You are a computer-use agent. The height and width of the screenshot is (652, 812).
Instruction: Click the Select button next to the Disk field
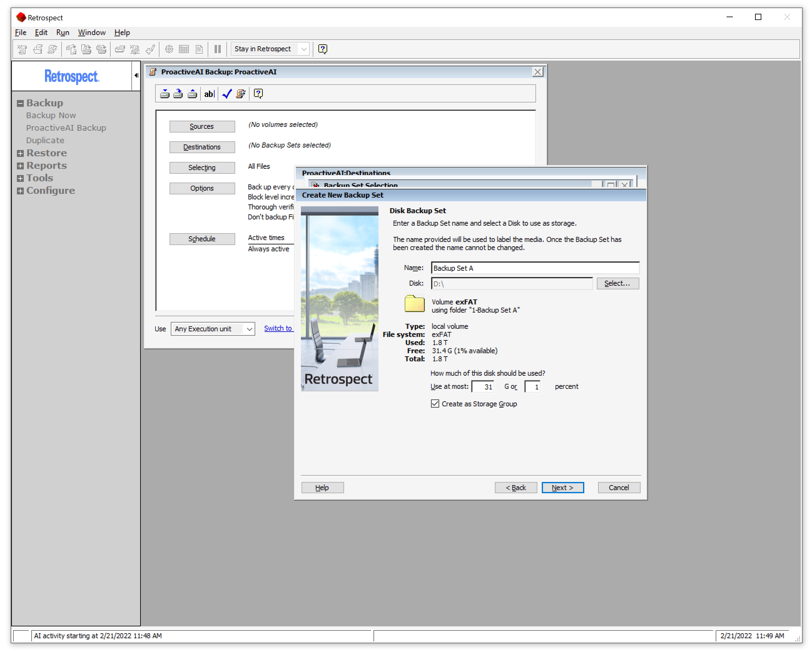tap(617, 283)
